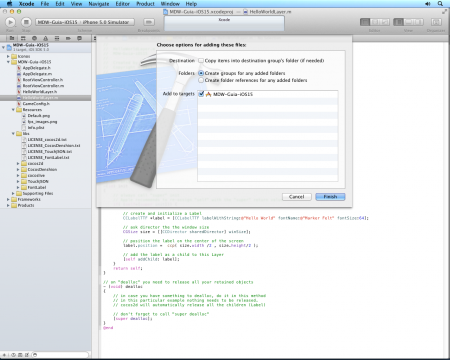The image size is (450, 360).
Task: Select the Project navigator folder icon
Action: 12,38
